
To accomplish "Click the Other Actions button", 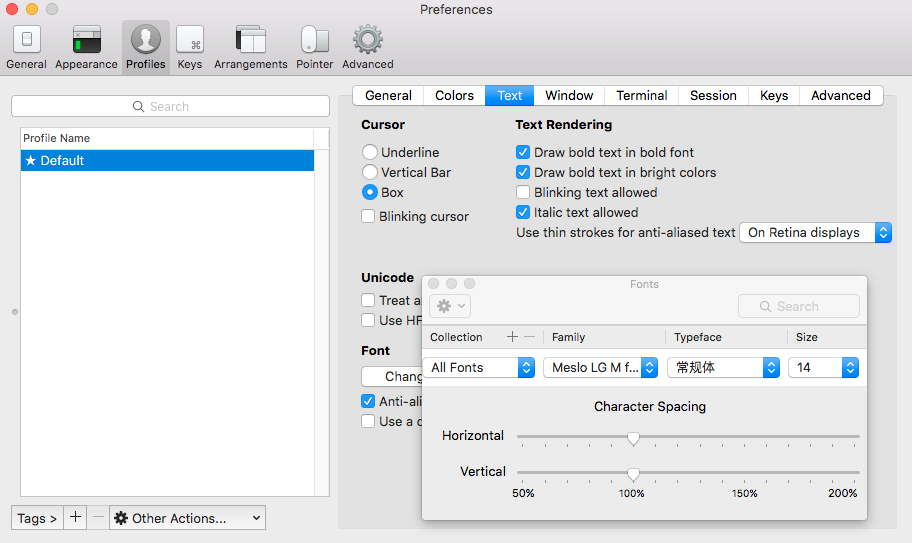I will pos(187,518).
